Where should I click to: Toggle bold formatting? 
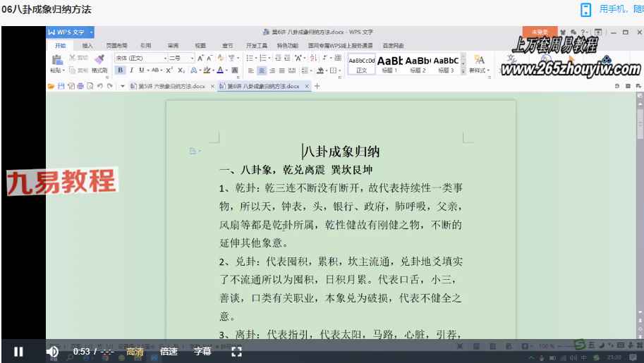pyautogui.click(x=121, y=70)
